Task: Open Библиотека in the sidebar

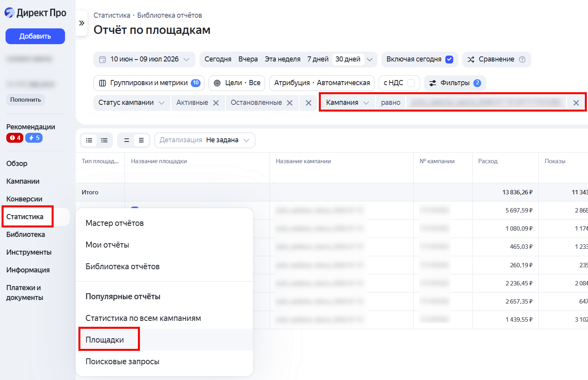Action: click(x=26, y=235)
